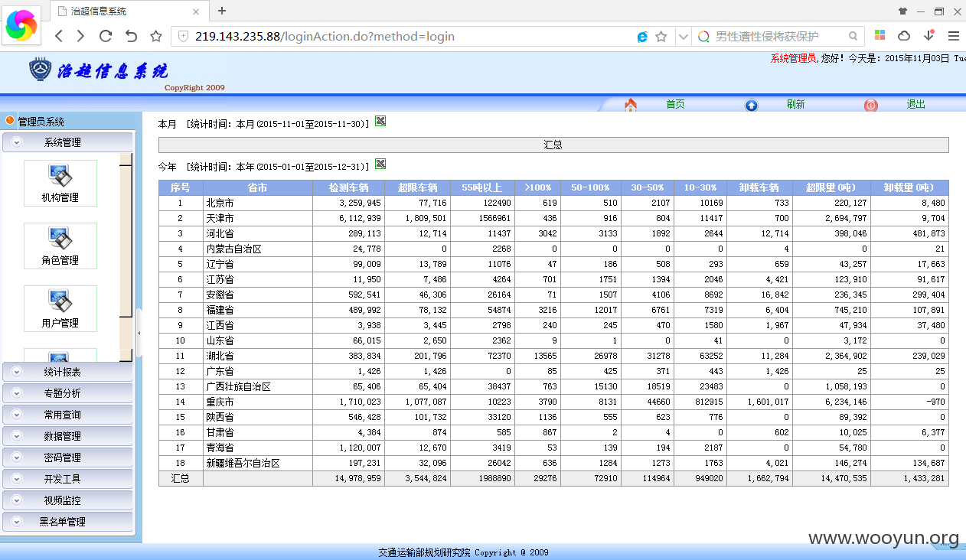This screenshot has width=966, height=560.
Task: Open the colorful apps grid icon
Action: pos(880,35)
